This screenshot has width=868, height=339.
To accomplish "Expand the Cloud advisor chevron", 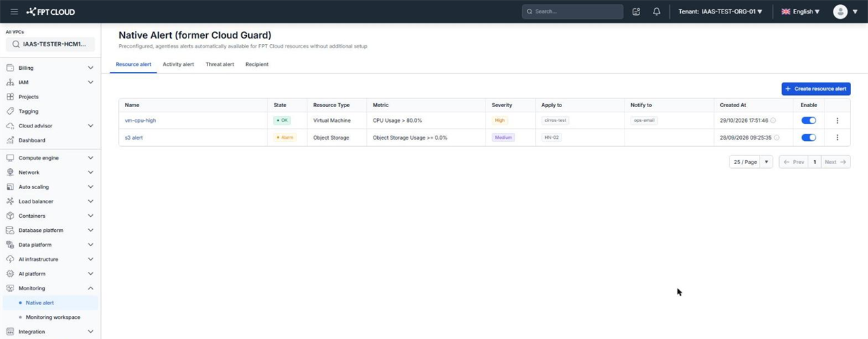I will pyautogui.click(x=91, y=125).
